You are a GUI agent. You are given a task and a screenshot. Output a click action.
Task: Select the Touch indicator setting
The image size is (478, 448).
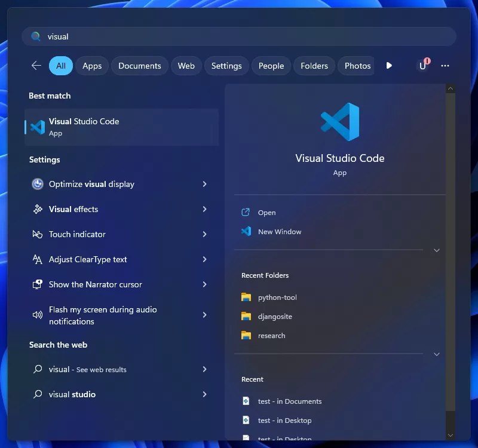pyautogui.click(x=78, y=234)
